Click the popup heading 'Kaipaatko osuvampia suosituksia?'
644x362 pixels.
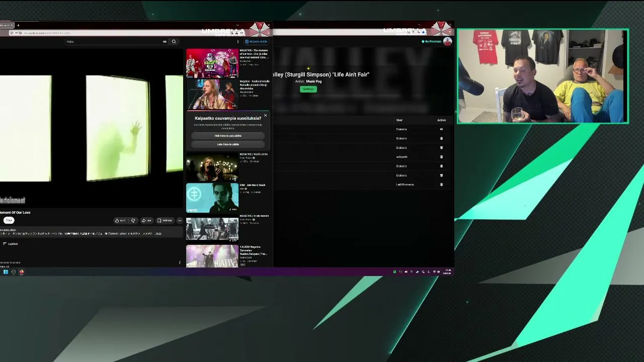[228, 119]
